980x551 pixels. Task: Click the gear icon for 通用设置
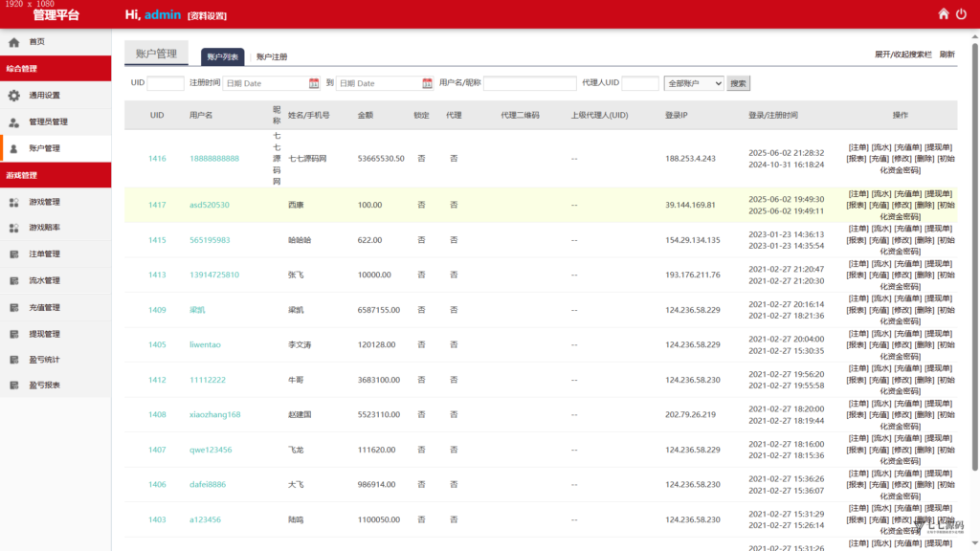point(13,95)
